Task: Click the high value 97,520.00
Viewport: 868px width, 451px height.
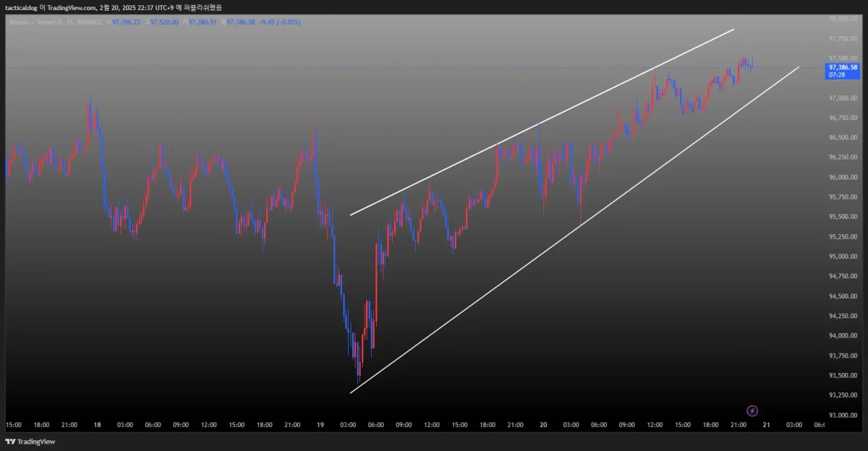Action: (x=165, y=22)
